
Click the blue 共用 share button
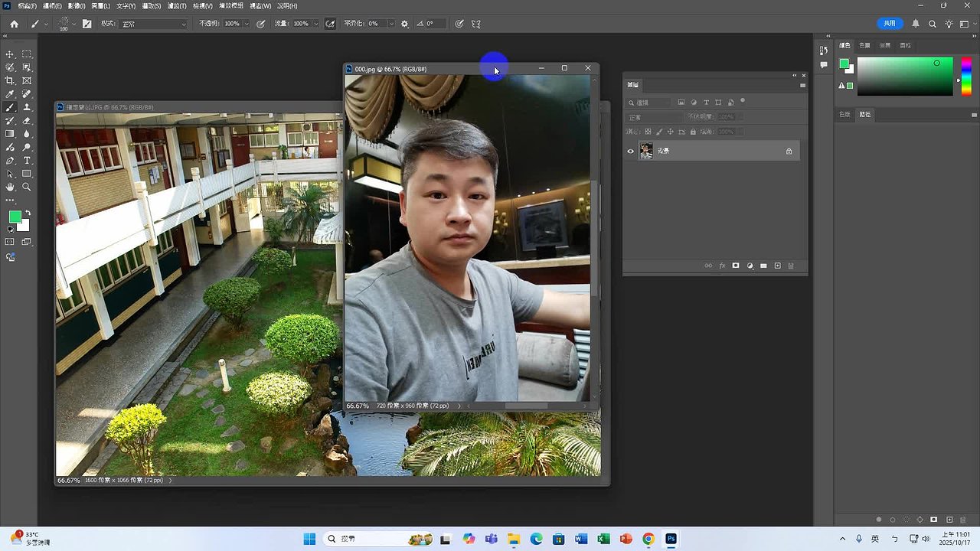(889, 24)
